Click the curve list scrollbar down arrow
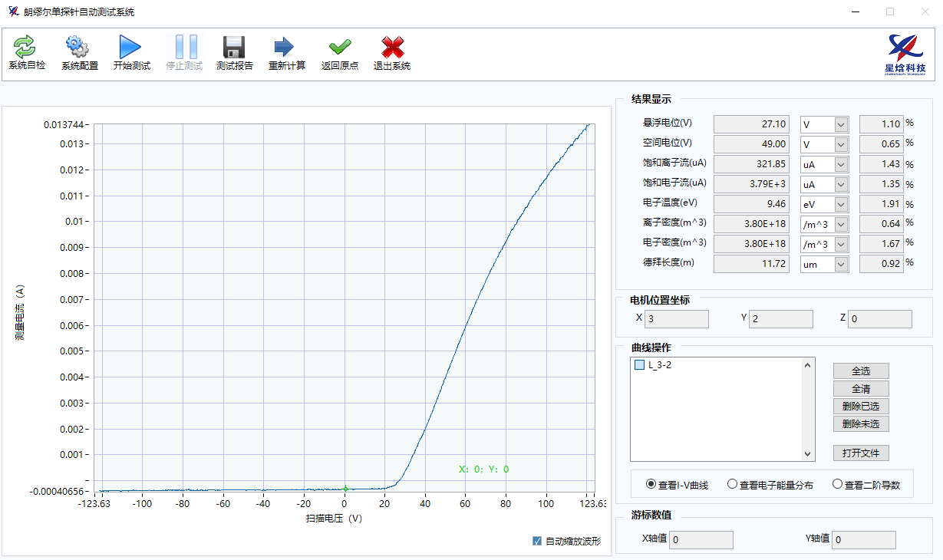This screenshot has height=560, width=943. click(807, 454)
